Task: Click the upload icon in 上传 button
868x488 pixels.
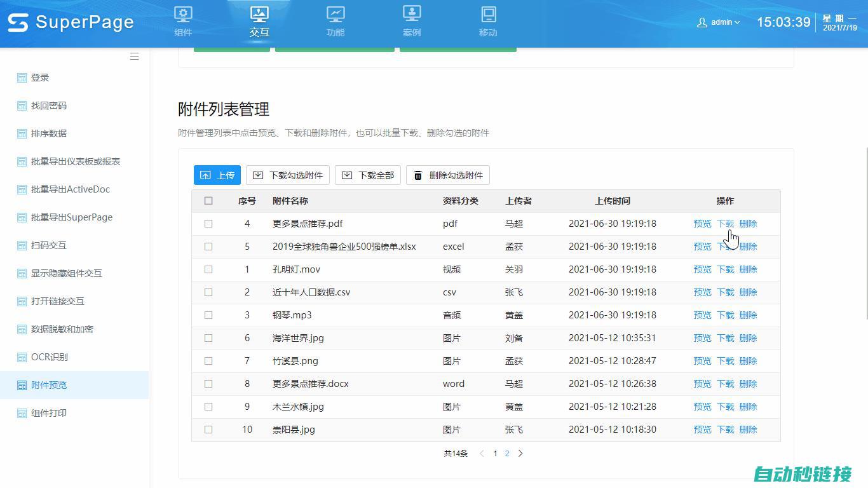Action: (205, 175)
